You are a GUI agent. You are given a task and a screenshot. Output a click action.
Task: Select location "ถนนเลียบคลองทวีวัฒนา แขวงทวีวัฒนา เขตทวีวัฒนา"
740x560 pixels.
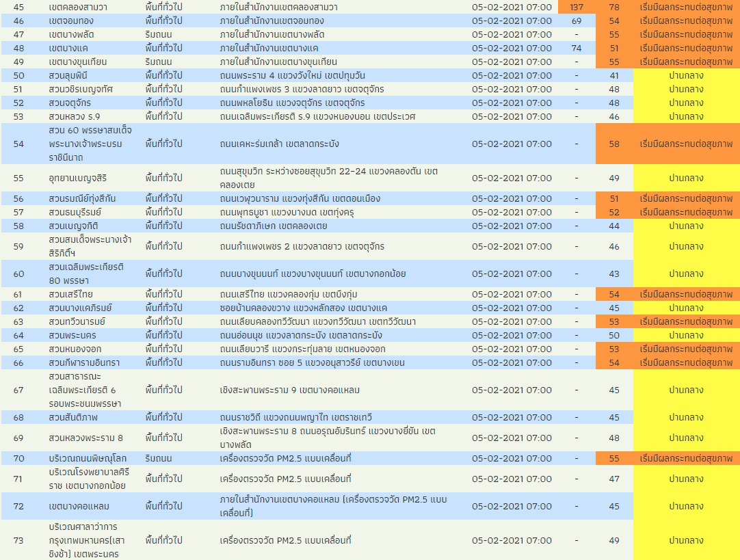point(317,322)
